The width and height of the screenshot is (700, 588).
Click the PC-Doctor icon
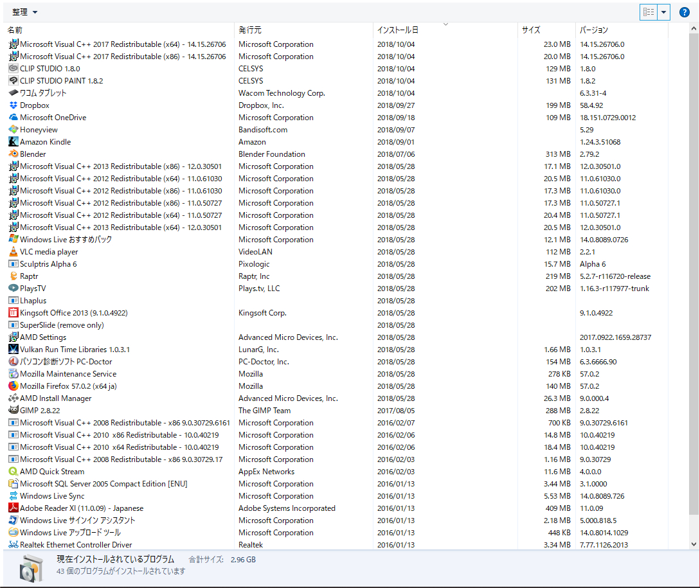(13, 361)
